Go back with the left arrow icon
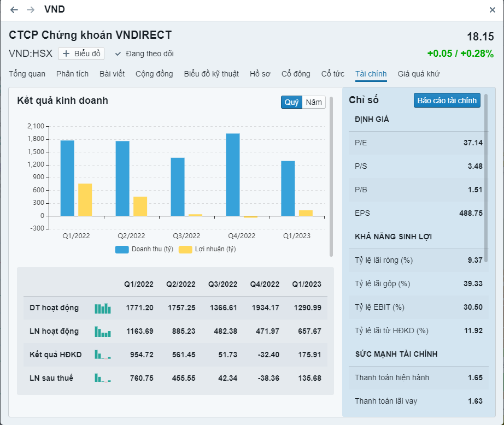504x425 pixels. point(14,10)
